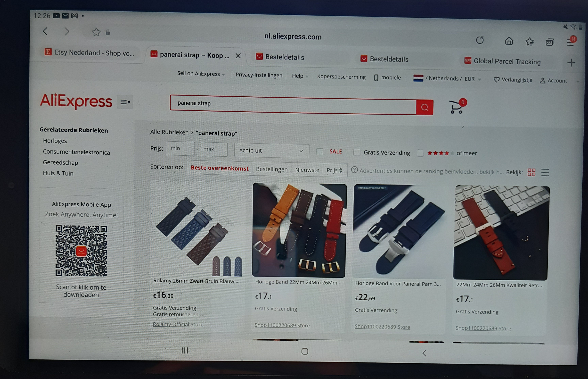Expand the Help dropdown
This screenshot has height=379, width=588.
tap(300, 76)
